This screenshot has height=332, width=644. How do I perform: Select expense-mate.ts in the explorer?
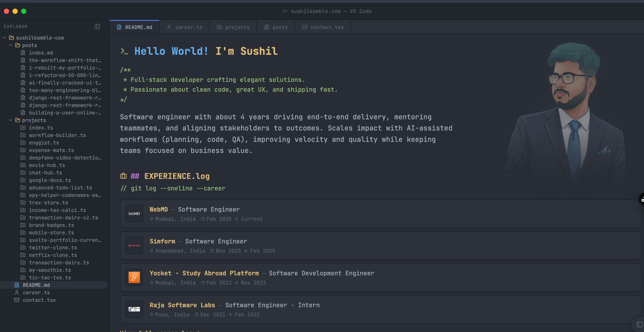click(x=51, y=150)
